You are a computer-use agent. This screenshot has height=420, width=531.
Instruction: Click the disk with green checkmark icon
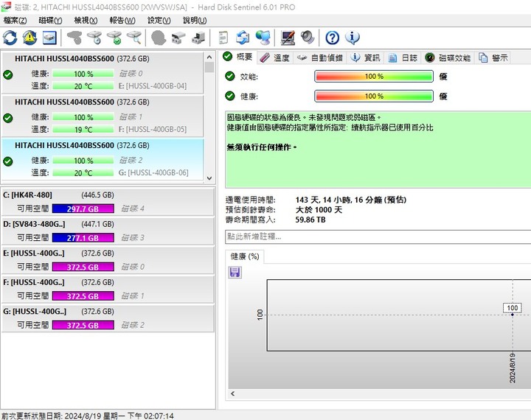pos(114,38)
